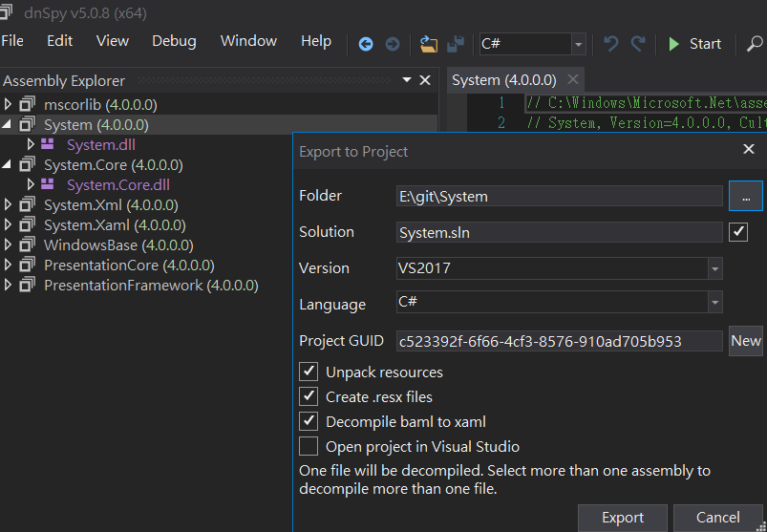
Task: Click the WindowsBase assembly icon
Action: 28,245
